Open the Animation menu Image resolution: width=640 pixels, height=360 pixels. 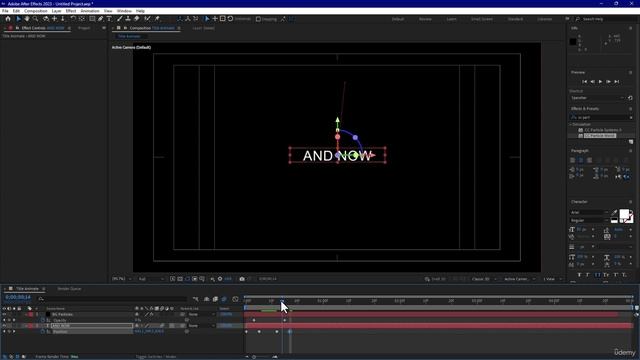click(x=90, y=11)
